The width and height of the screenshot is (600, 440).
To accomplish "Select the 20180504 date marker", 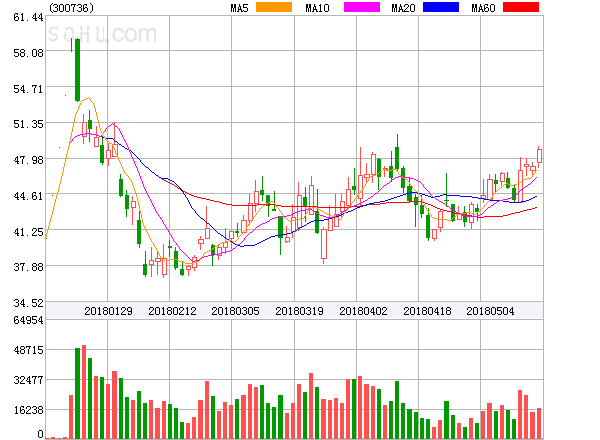I will (490, 311).
